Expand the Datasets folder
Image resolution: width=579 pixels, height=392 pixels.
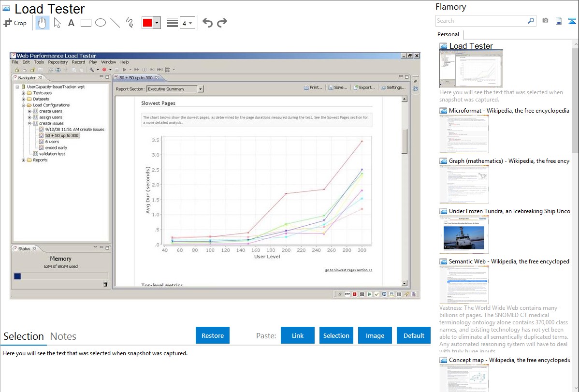23,99
